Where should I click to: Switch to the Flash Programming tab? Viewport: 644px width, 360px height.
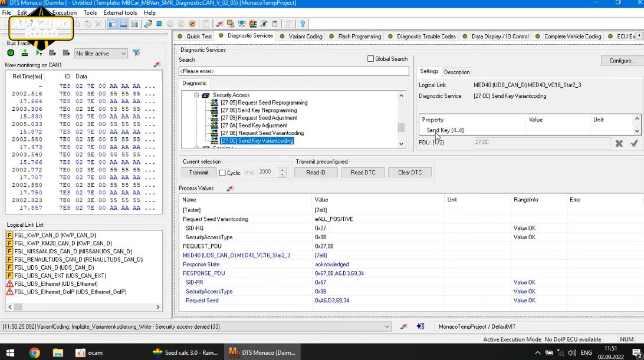(x=356, y=36)
